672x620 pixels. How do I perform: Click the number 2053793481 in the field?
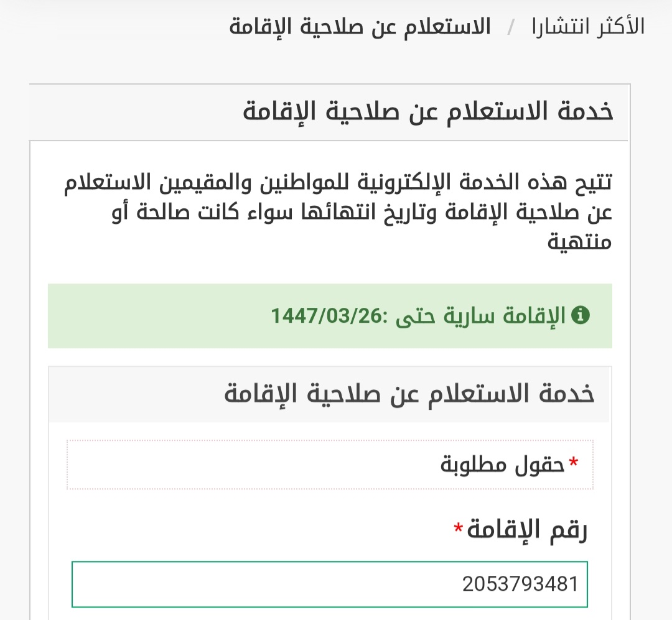pos(520,584)
